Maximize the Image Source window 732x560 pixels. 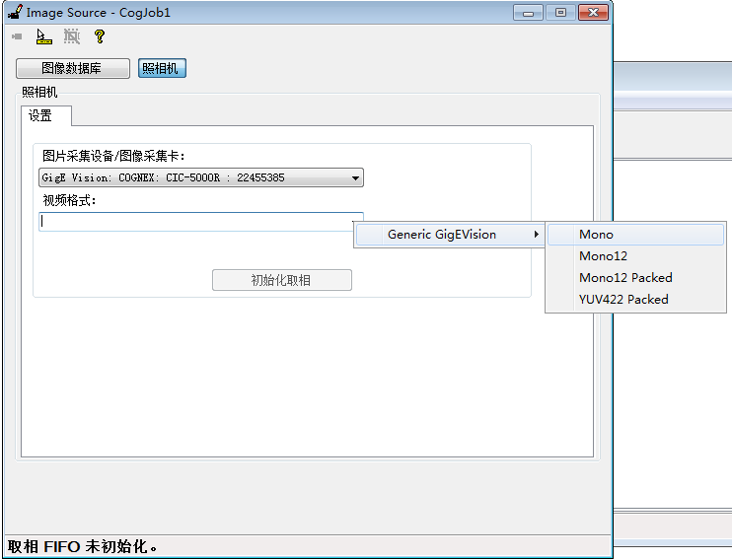(x=560, y=13)
